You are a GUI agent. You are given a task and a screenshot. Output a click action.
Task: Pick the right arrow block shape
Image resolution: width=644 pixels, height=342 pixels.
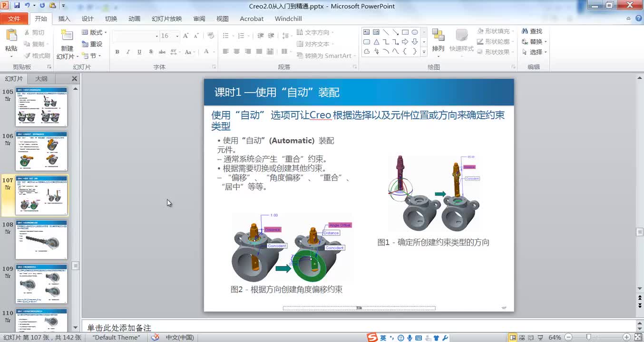(x=405, y=42)
